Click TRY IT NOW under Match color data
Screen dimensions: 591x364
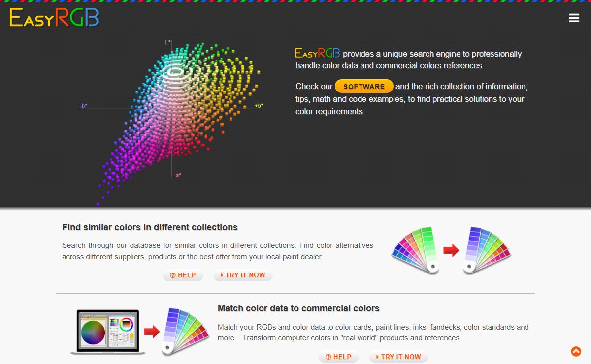click(x=398, y=357)
